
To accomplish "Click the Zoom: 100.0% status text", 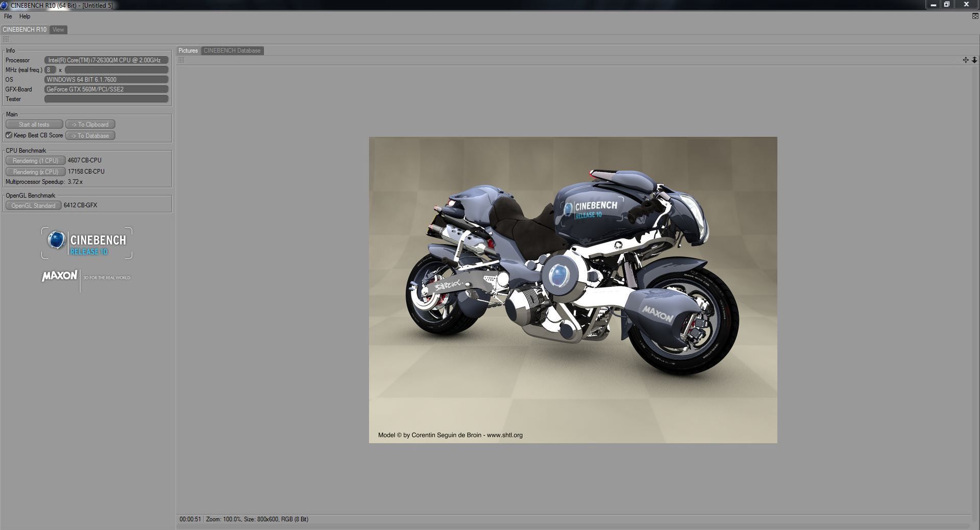I will point(224,519).
